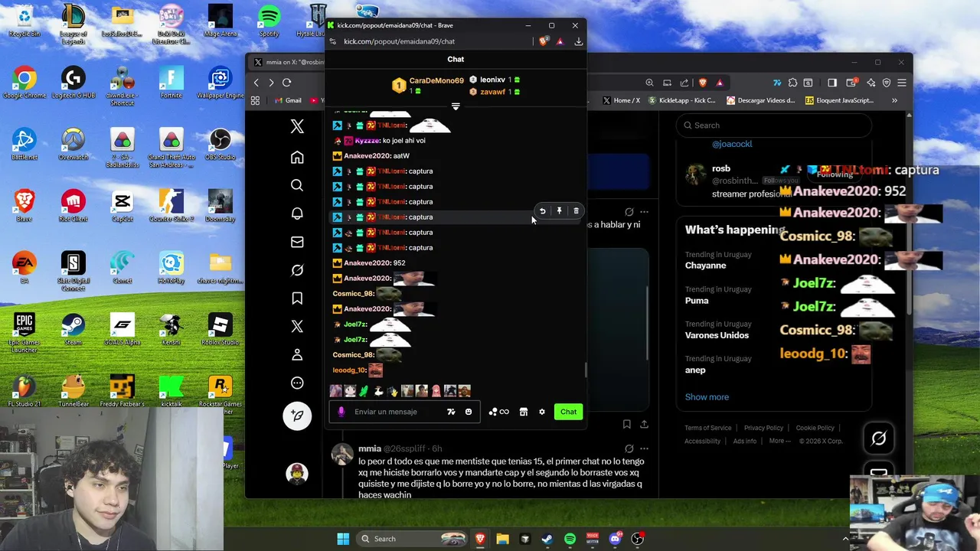Click the reply arrow on hovered message
The height and width of the screenshot is (551, 980).
pos(542,211)
